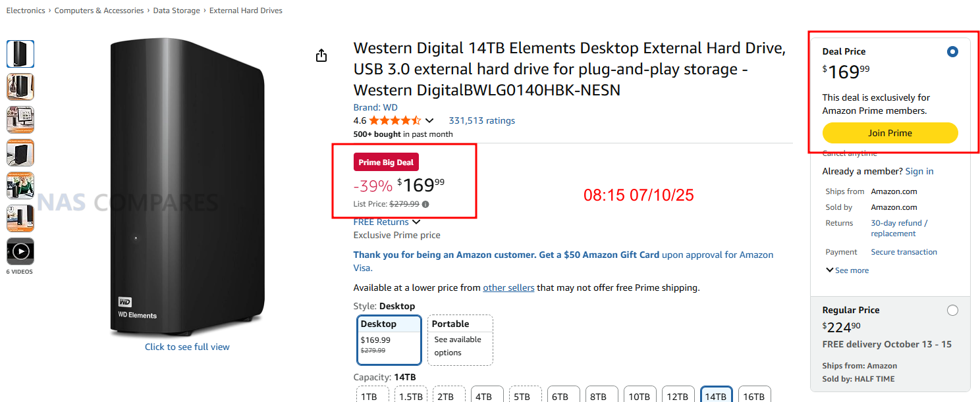Click to see full view of product
980x402 pixels.
click(187, 347)
